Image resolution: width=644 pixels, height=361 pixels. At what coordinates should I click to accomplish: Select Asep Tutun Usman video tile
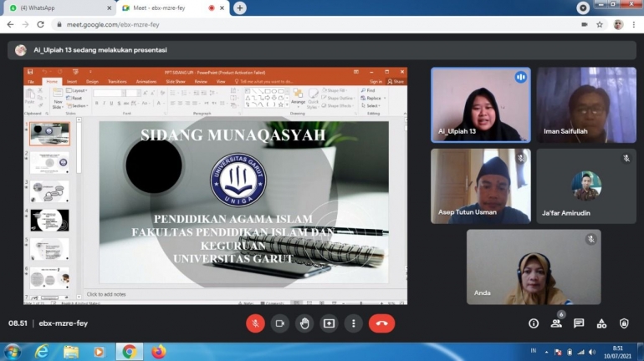point(481,186)
